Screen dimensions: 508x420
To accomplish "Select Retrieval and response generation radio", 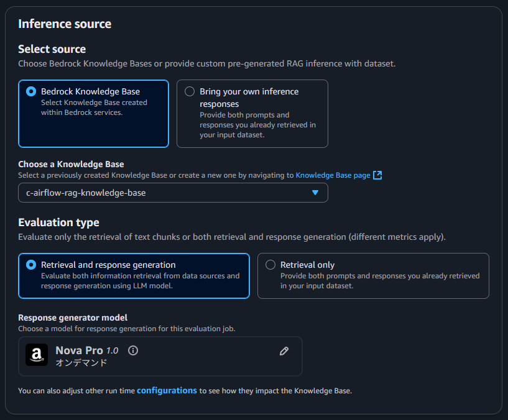I will coord(31,265).
